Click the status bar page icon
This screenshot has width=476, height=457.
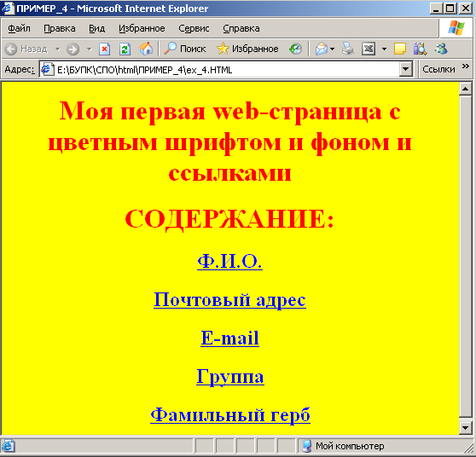click(8, 446)
